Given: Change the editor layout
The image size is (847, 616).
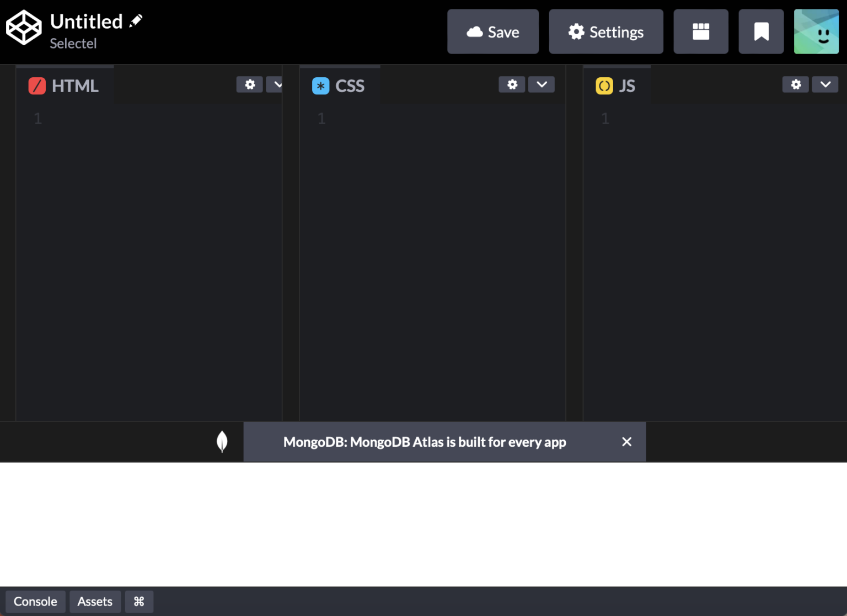Looking at the screenshot, I should [x=701, y=31].
